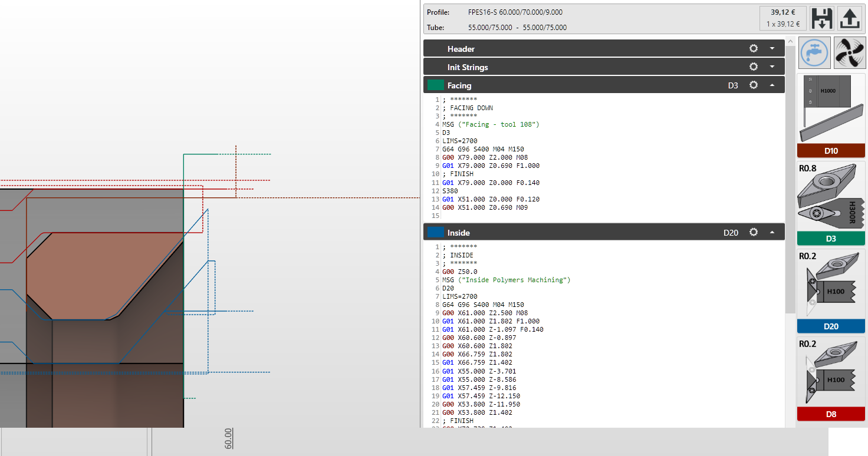
Task: Open Inside section settings gear
Action: tap(753, 233)
